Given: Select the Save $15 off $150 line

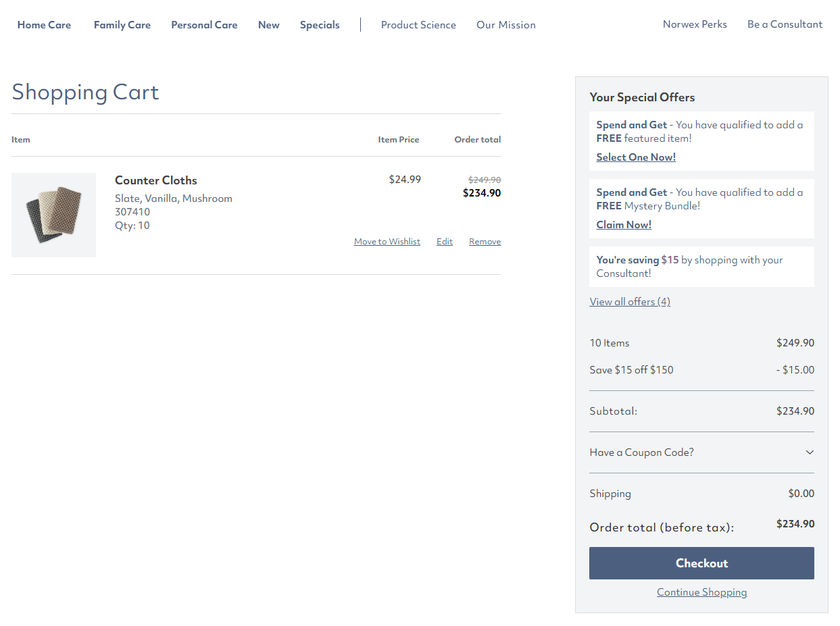Looking at the screenshot, I should tap(632, 370).
